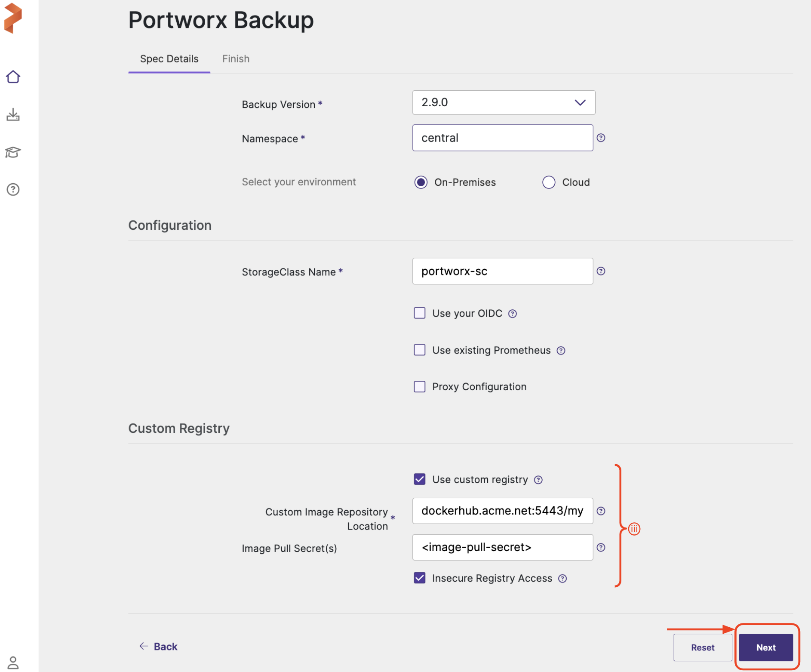Enable the Proxy Configuration checkbox
811x672 pixels.
click(420, 386)
